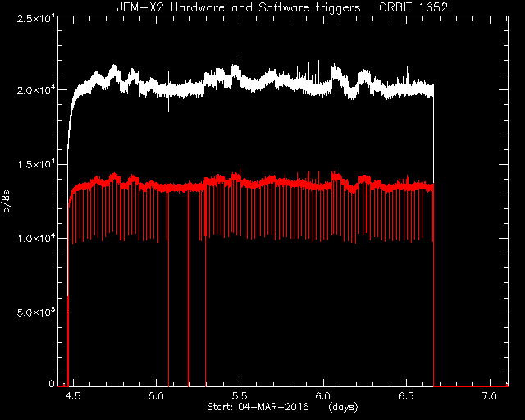Click the 4.5 x-axis tick label

click(73, 396)
